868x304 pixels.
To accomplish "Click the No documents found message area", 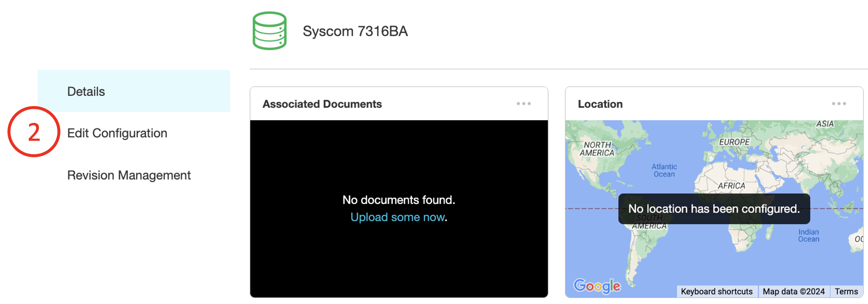I will [x=399, y=200].
